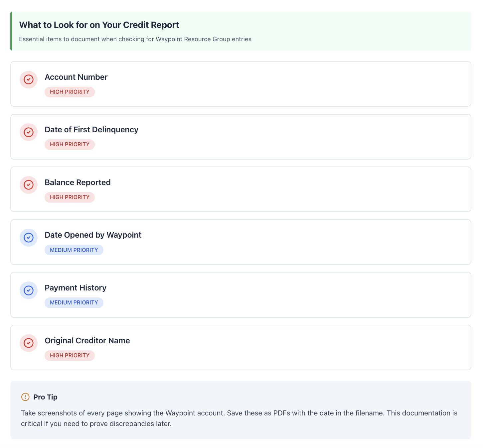483x448 pixels.
Task: Click the blue check icon beside Date Opened by Waypoint
Action: 29,238
